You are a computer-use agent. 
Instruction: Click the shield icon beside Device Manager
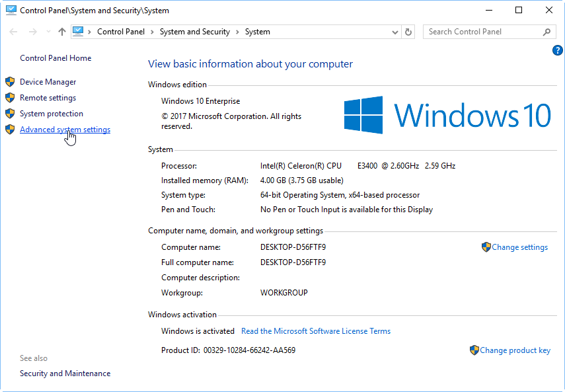[x=9, y=82]
